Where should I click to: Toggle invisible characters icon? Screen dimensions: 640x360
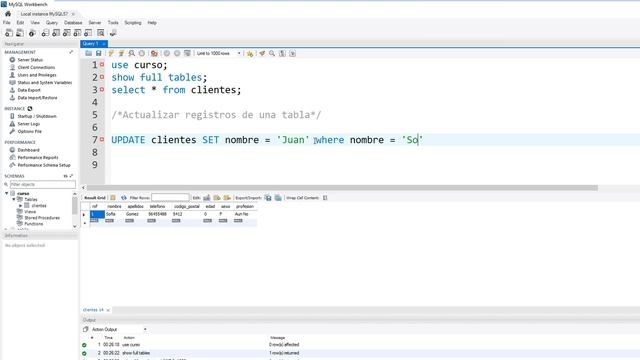[282, 53]
